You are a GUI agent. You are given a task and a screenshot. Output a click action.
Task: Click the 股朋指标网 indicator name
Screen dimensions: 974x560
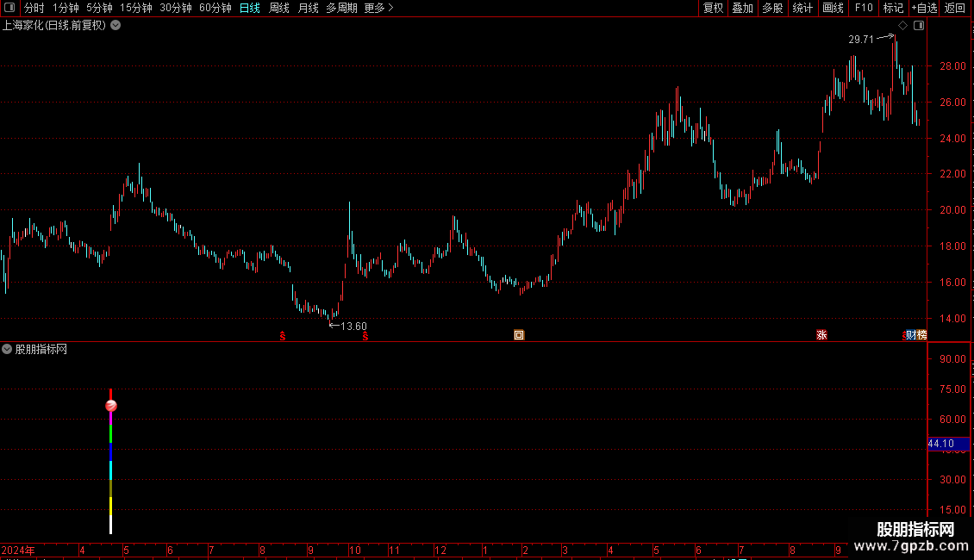coord(41,350)
